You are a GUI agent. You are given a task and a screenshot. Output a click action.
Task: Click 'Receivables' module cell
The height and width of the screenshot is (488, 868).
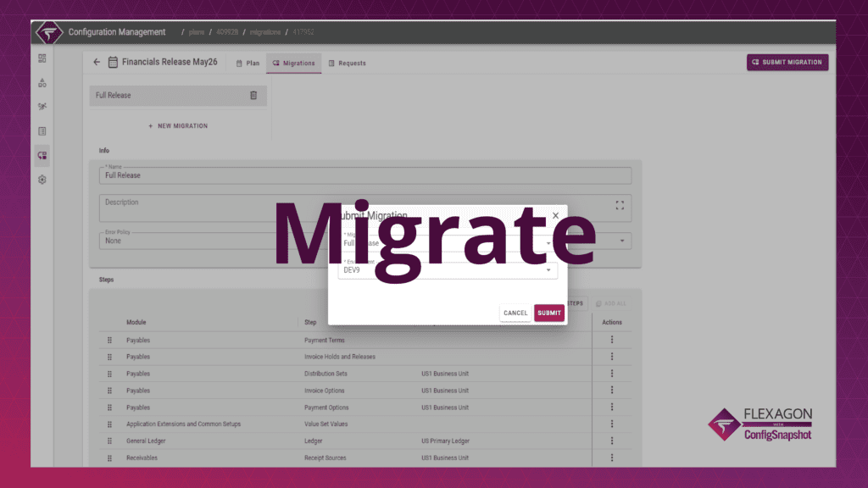click(142, 458)
